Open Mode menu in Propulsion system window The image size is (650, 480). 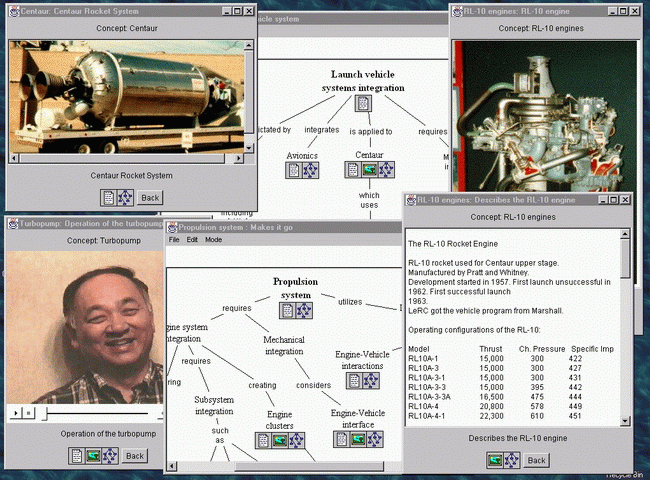point(213,240)
